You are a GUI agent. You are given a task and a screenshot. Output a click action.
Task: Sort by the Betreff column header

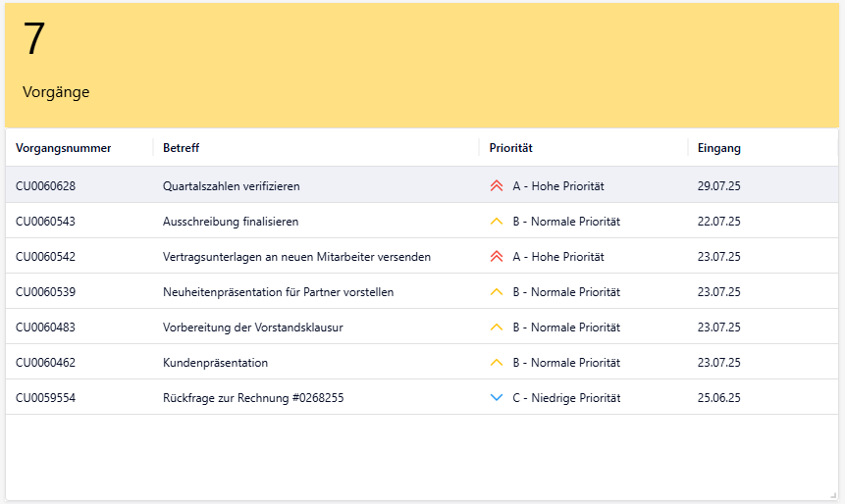pos(182,148)
